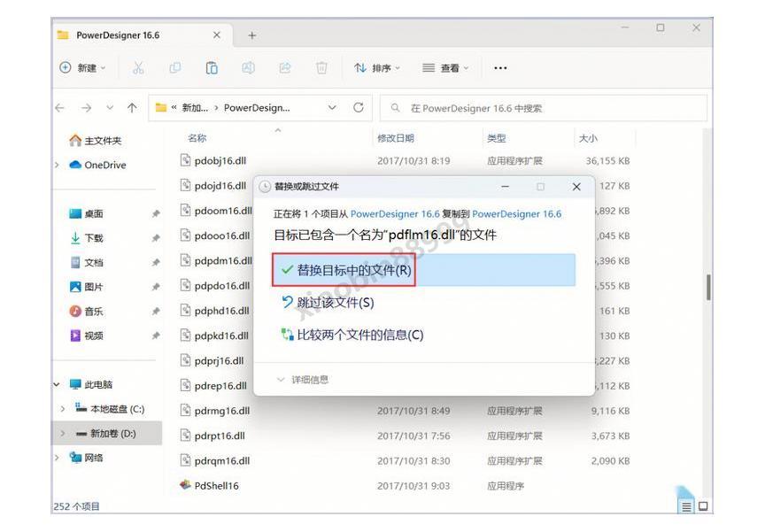Switch to large thumbnails view icon
The width and height of the screenshot is (765, 532).
[702, 506]
